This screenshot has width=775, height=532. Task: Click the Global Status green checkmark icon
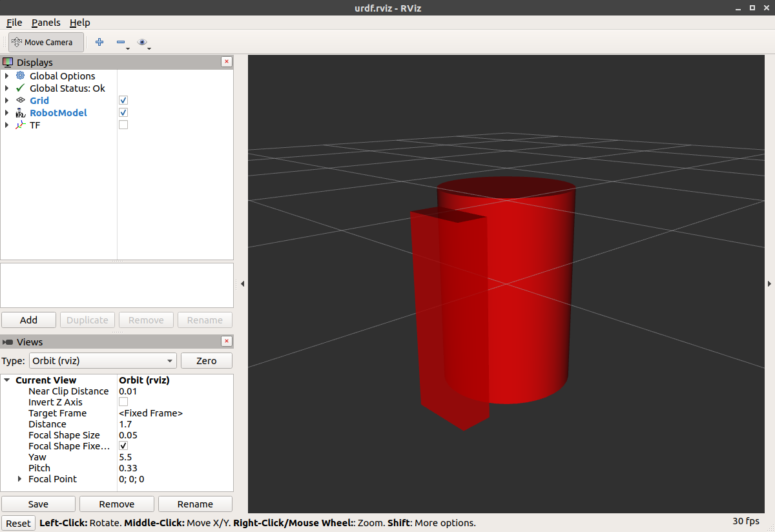click(20, 88)
